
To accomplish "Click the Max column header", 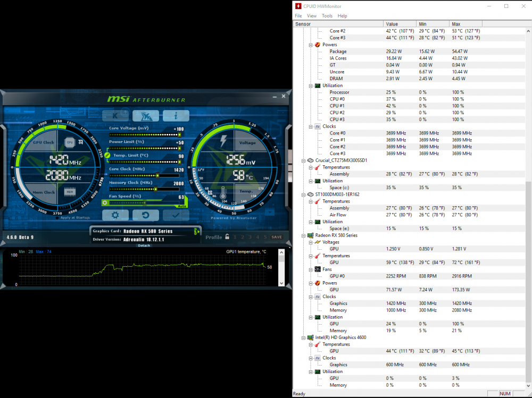I will [x=466, y=24].
